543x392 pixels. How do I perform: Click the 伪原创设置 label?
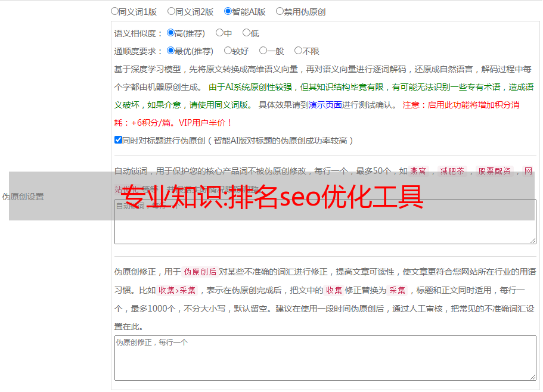pos(23,197)
